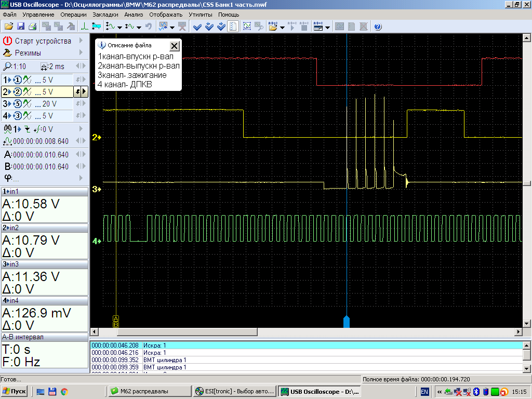
Task: Close the Описание файла popup
Action: 174,46
